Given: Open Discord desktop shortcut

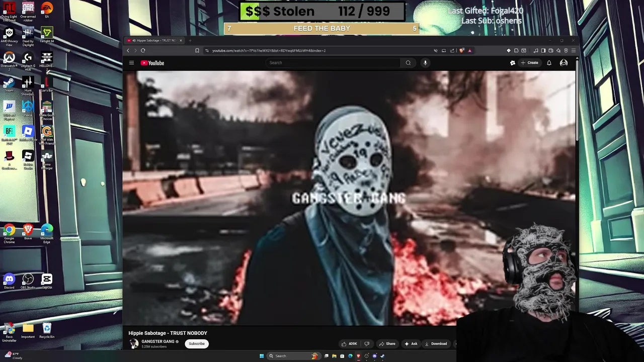Looking at the screenshot, I should 9,281.
